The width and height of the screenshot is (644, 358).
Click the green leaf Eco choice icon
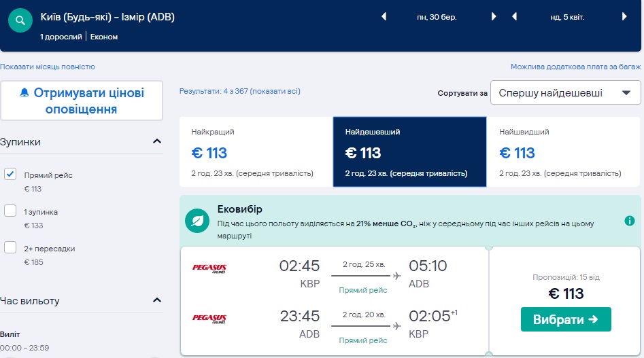pyautogui.click(x=197, y=221)
